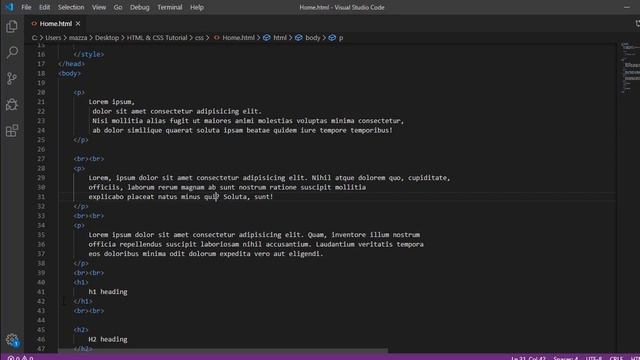Click the text 'Lorem ipsum,' on line 21

pos(111,102)
